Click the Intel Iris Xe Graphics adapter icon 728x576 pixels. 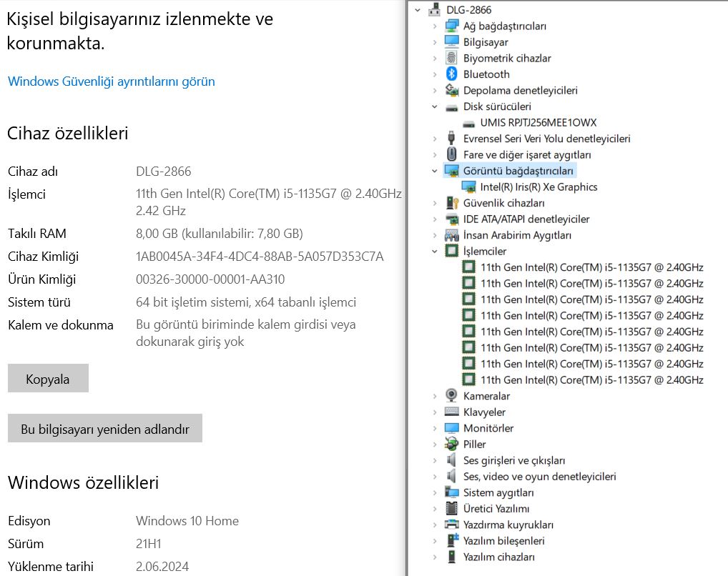468,187
